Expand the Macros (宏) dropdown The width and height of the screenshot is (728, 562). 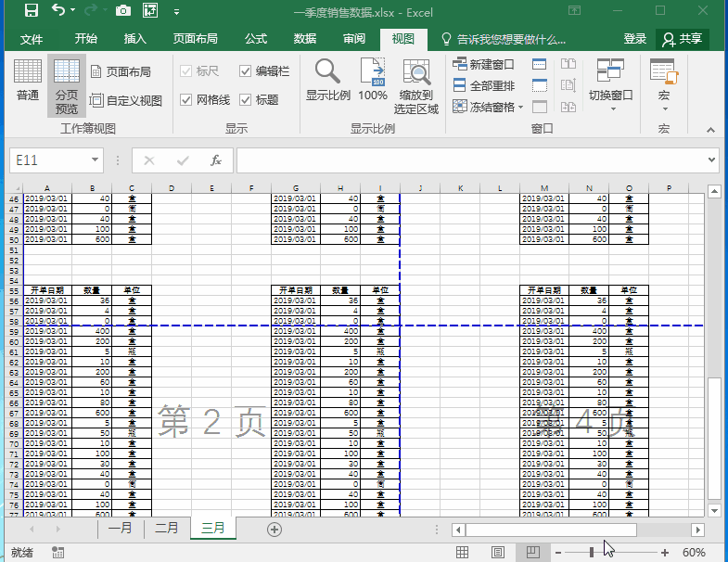coord(663,96)
